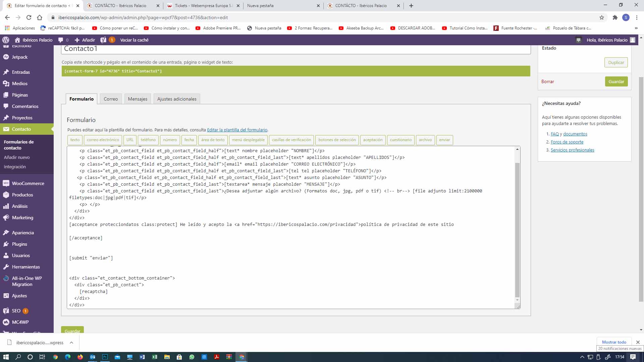Open the comments bubble in admin bar
Viewport: 644px width, 362px height.
pos(63,40)
